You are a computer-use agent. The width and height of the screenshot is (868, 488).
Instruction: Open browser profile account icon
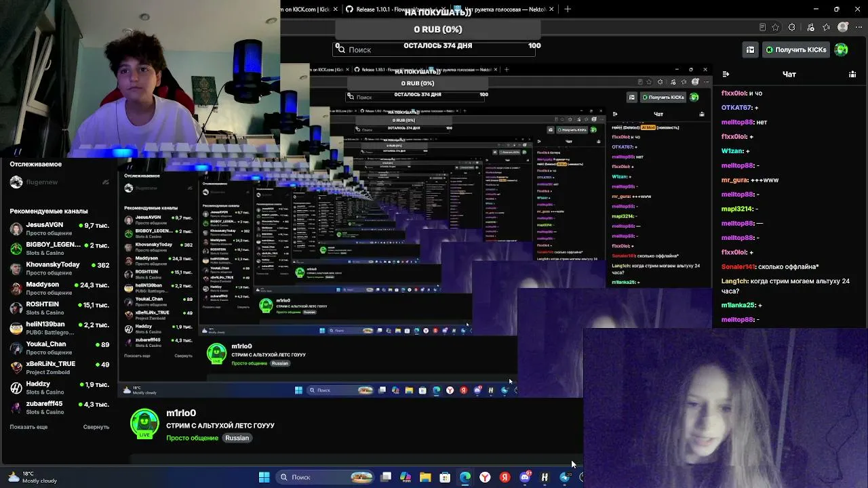click(843, 27)
